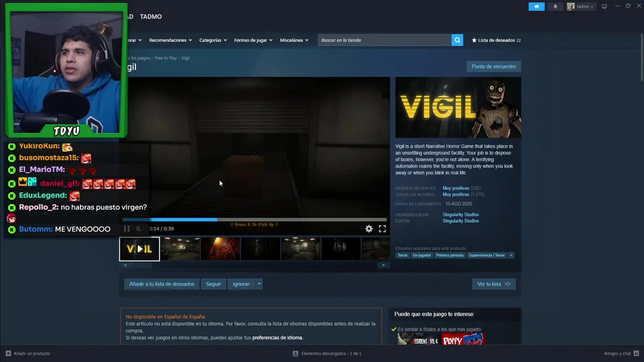Screen dimensions: 644x362
Task: Select the second screenshot thumbnail
Action: pos(180,249)
